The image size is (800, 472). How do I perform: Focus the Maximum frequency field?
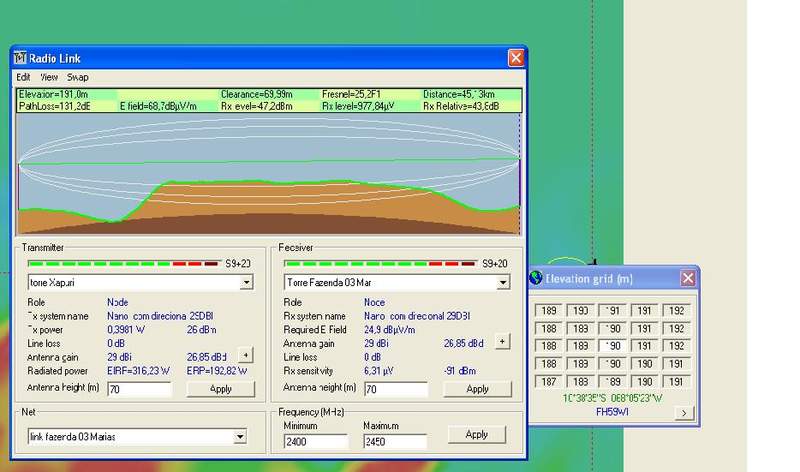395,441
